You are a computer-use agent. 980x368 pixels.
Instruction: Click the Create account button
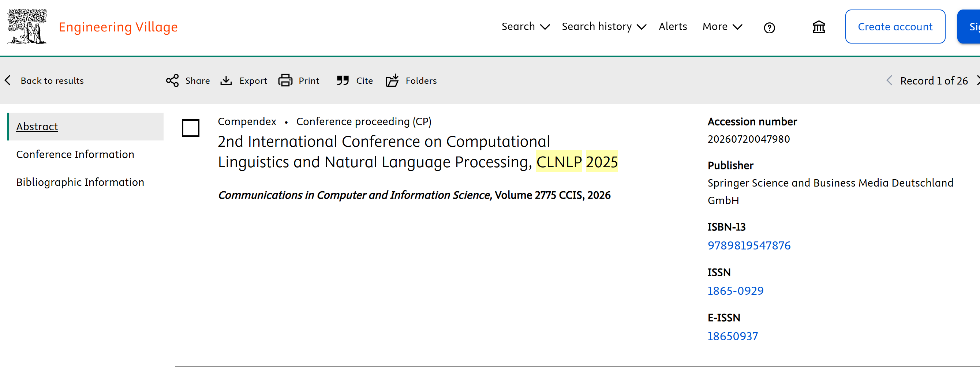[895, 27]
